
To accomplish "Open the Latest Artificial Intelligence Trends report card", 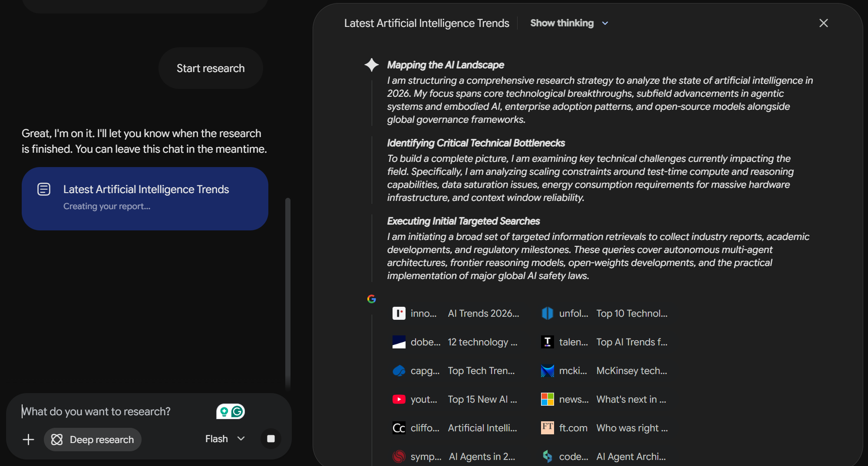I will point(145,199).
